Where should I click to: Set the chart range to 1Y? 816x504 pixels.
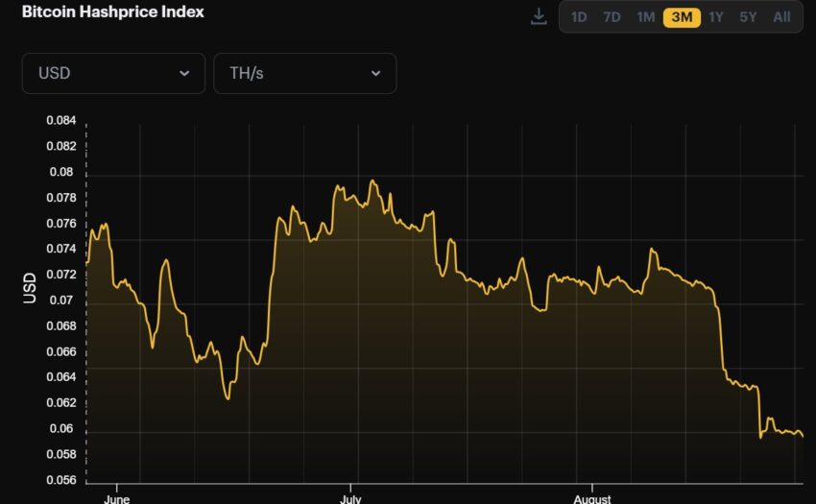pyautogui.click(x=716, y=17)
